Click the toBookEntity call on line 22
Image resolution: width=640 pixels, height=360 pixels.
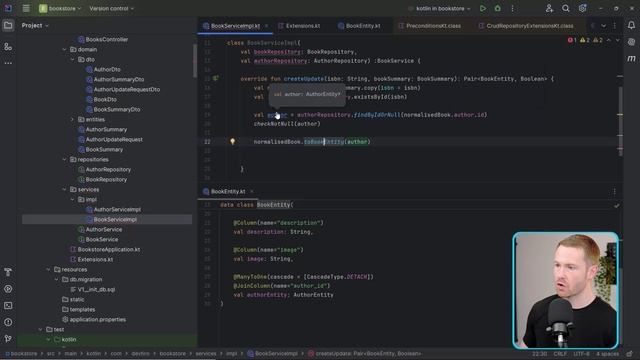(x=324, y=142)
